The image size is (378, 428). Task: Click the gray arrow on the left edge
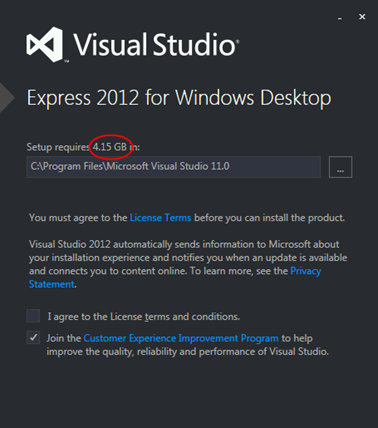7,97
